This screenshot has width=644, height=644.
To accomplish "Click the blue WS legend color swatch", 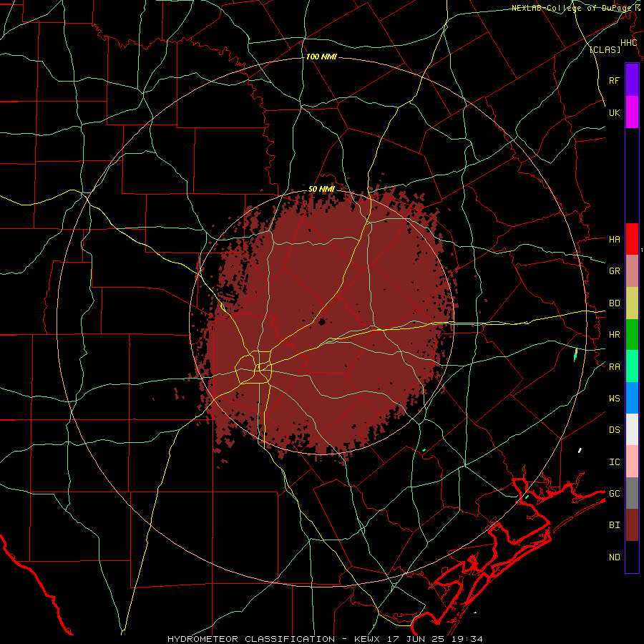I will click(x=632, y=398).
